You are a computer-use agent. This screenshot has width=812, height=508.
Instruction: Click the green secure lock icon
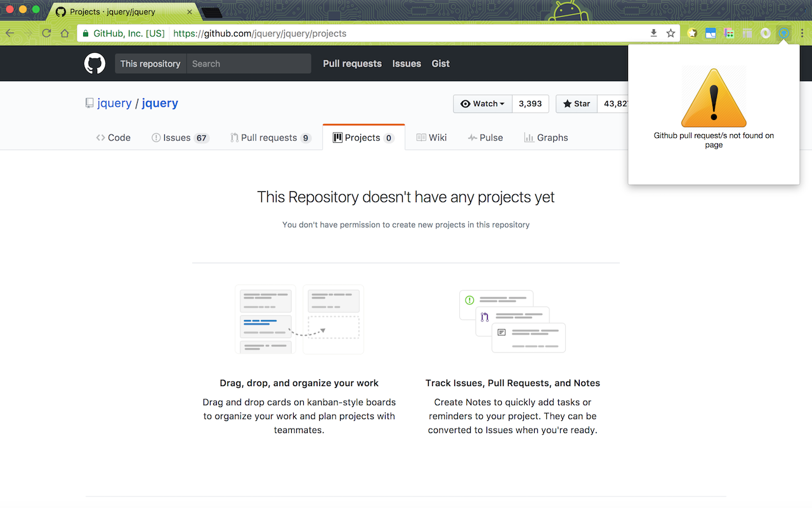click(86, 33)
